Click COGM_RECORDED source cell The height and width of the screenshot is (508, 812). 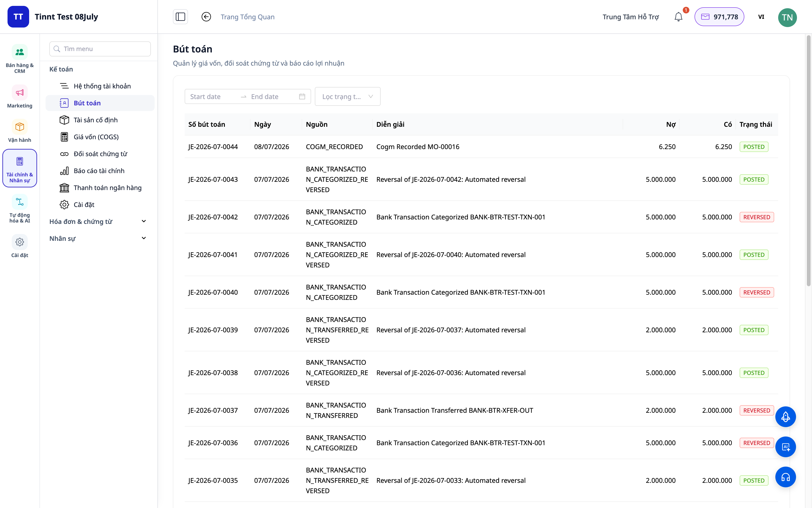tap(334, 147)
